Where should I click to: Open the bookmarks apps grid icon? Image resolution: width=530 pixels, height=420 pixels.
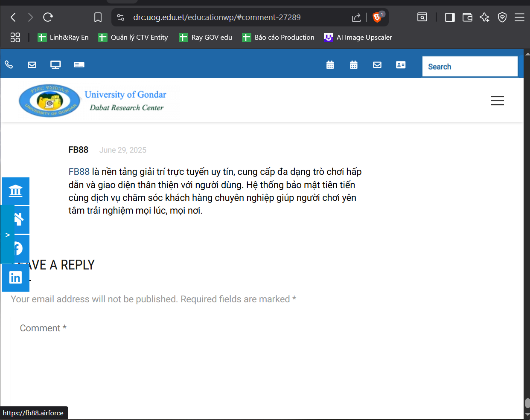15,38
